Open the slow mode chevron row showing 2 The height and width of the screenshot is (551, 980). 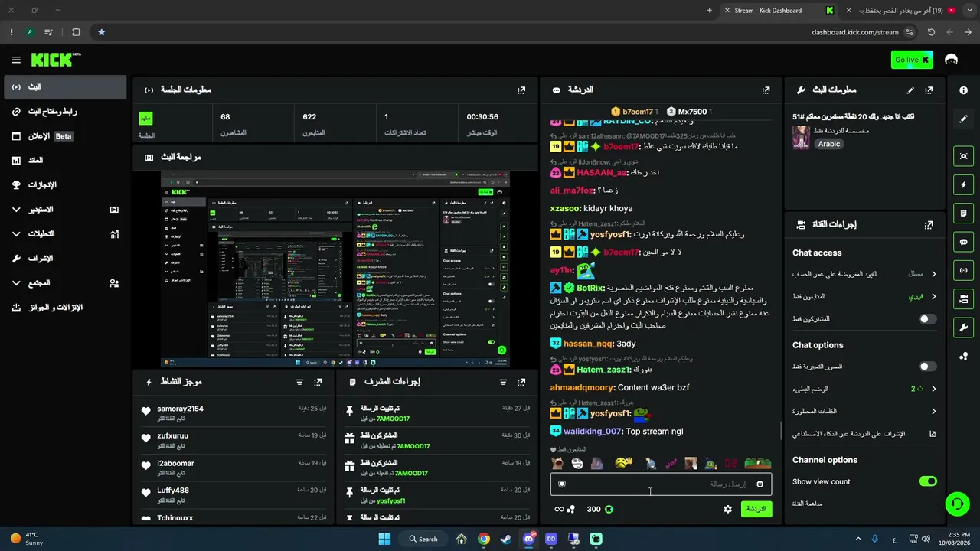click(x=864, y=389)
